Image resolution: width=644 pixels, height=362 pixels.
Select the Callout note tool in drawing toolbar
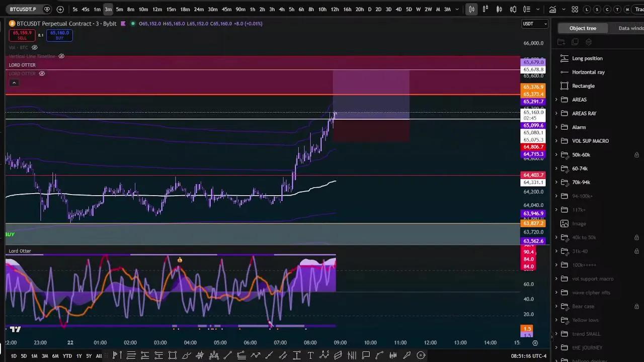click(x=366, y=355)
